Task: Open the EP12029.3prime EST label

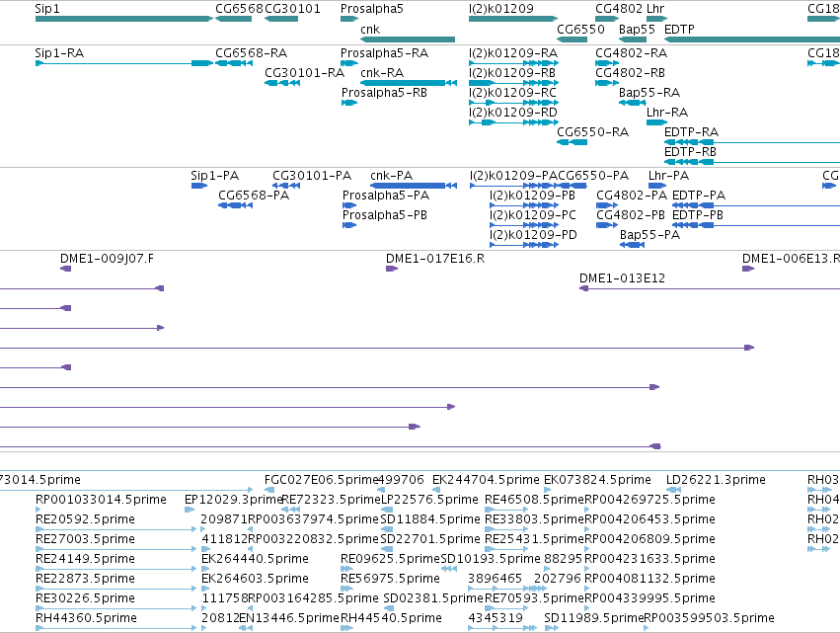Action: tap(234, 500)
